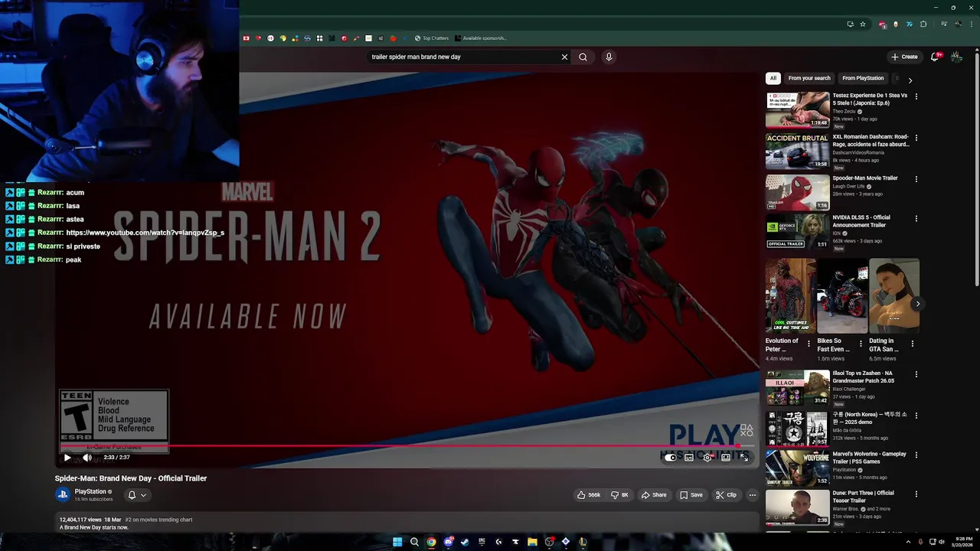Select the All filter chip
The height and width of the screenshot is (551, 980).
[773, 78]
